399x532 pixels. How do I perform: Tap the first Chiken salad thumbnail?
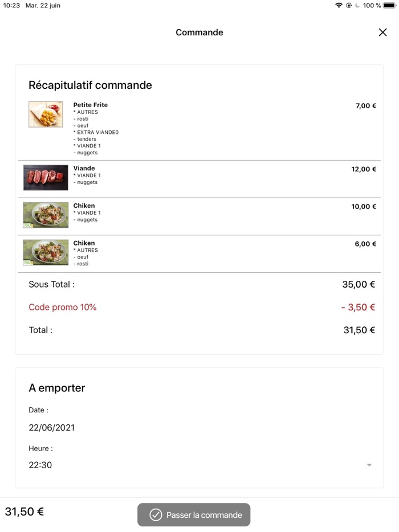click(x=46, y=215)
